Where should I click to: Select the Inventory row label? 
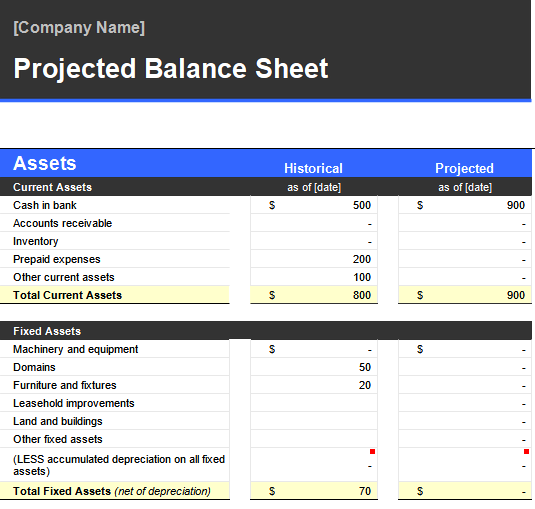pyautogui.click(x=35, y=241)
